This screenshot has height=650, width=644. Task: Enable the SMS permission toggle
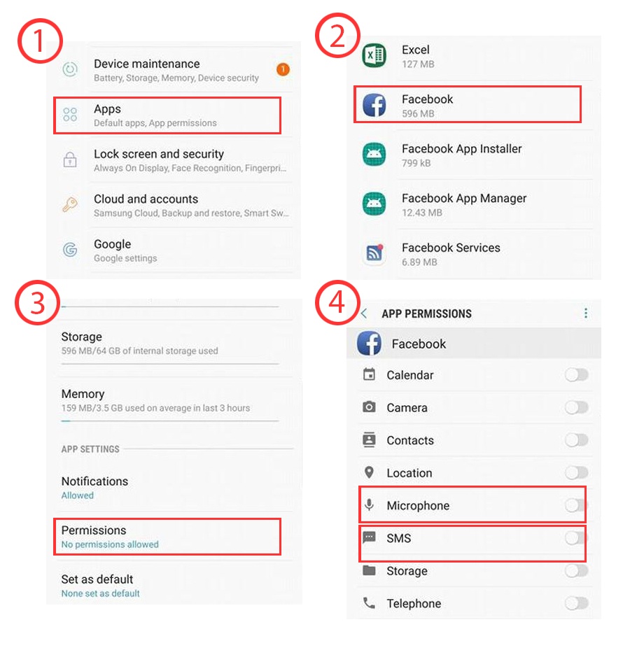coord(575,538)
